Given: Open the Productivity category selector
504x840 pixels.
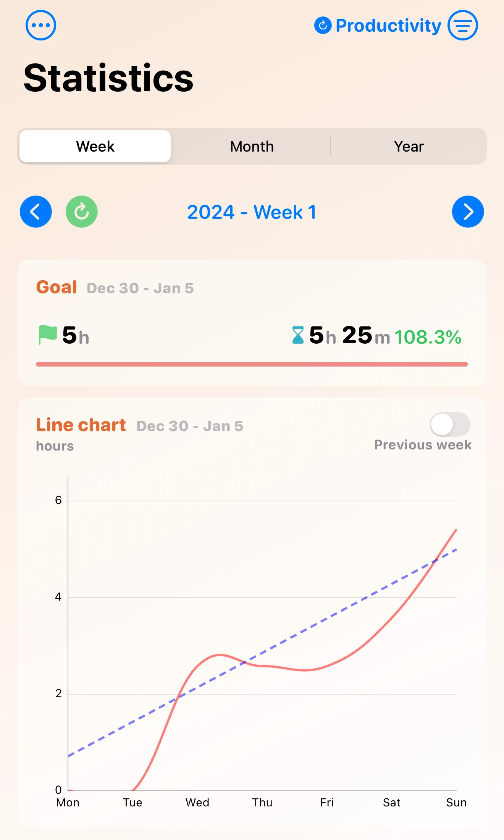Looking at the screenshot, I should point(388,25).
